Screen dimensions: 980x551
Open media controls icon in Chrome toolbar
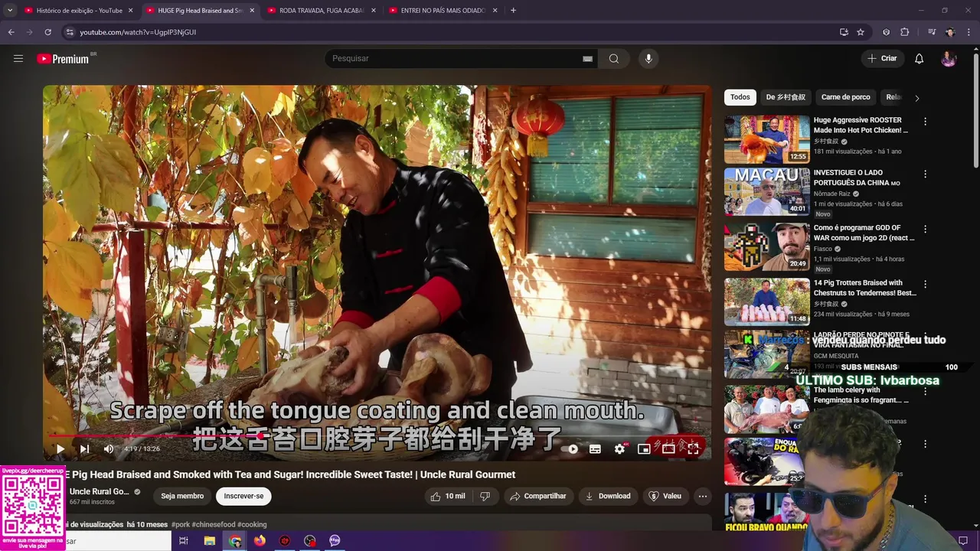coord(931,32)
